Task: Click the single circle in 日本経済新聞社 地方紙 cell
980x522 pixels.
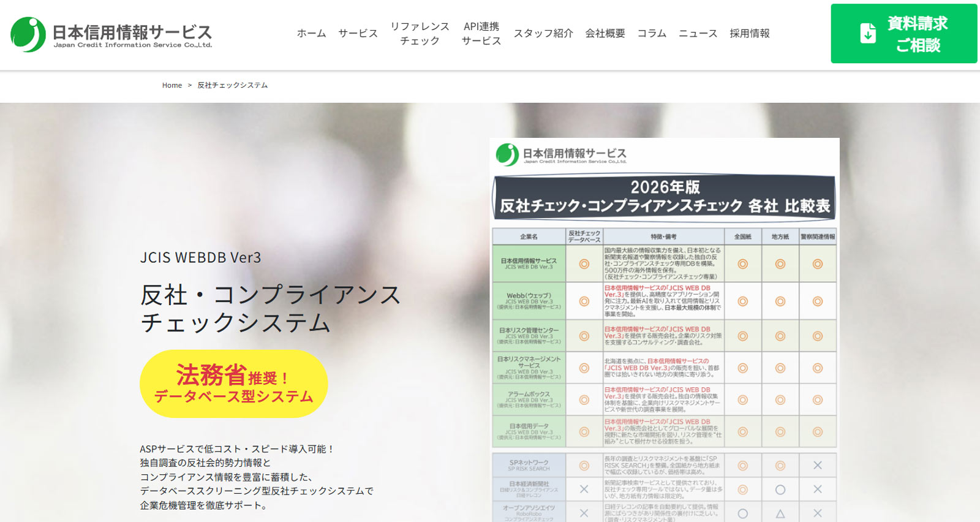Action: pyautogui.click(x=780, y=490)
